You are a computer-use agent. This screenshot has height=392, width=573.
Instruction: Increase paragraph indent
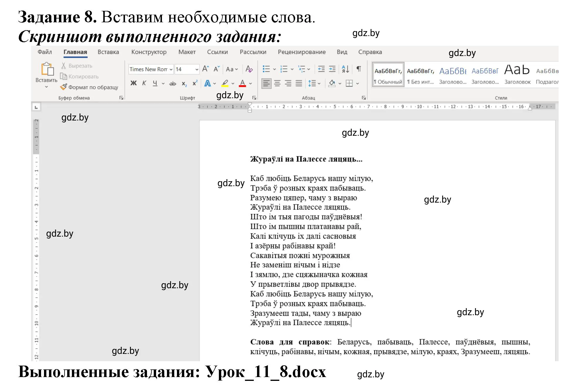[x=332, y=69]
